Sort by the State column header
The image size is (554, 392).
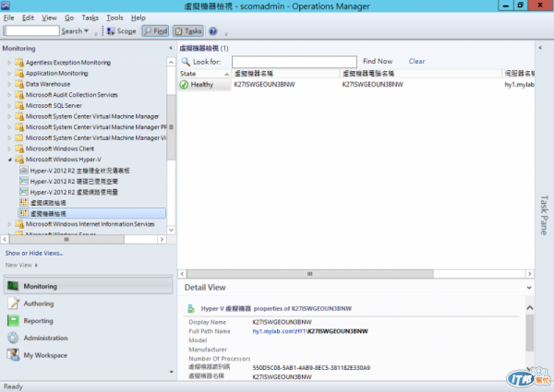pos(205,74)
